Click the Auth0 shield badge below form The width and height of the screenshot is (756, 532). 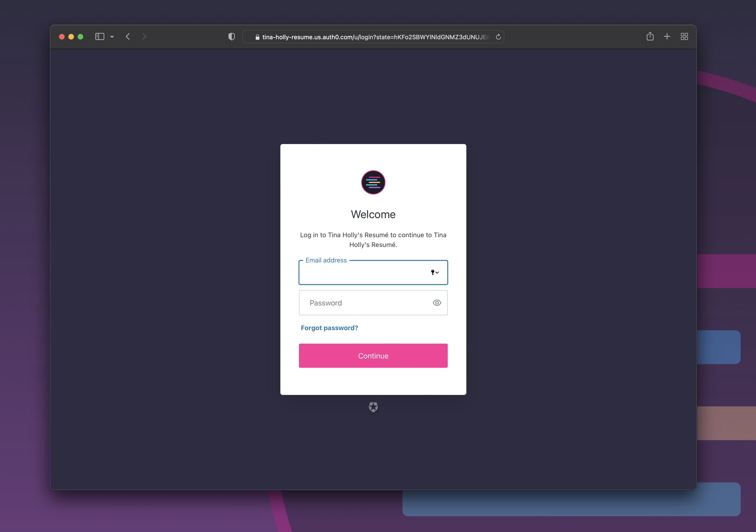tap(373, 407)
